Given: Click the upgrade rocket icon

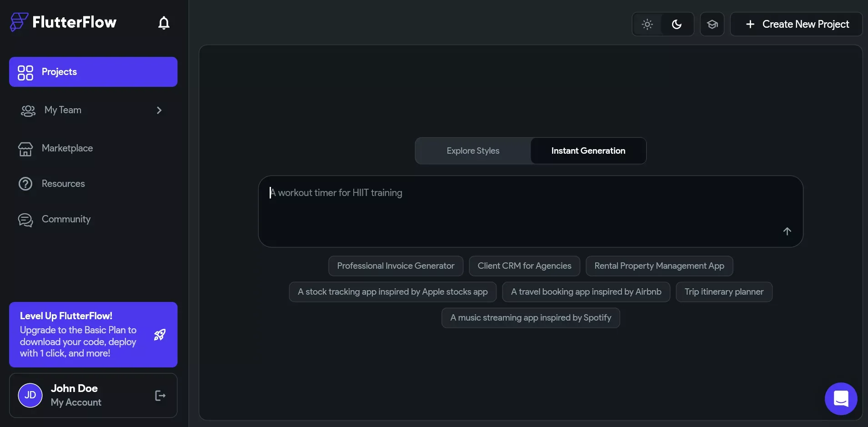Looking at the screenshot, I should coord(160,335).
